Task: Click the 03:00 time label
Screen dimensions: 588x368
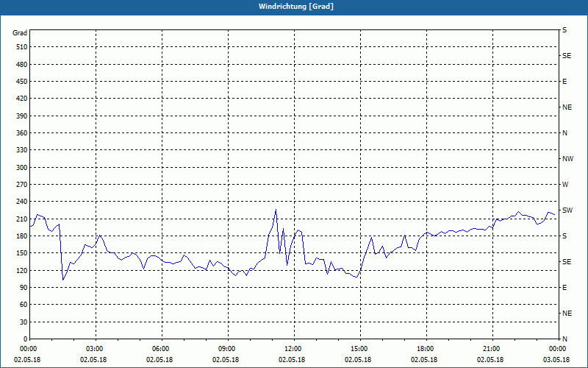Action: tap(96, 349)
